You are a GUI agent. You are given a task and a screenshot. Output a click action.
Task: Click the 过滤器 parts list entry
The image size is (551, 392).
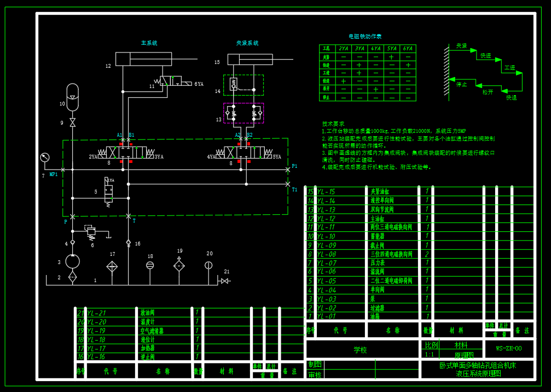[378, 308]
